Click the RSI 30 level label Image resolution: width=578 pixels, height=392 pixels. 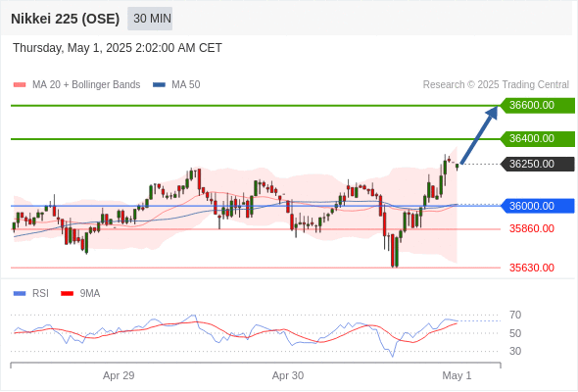515,351
